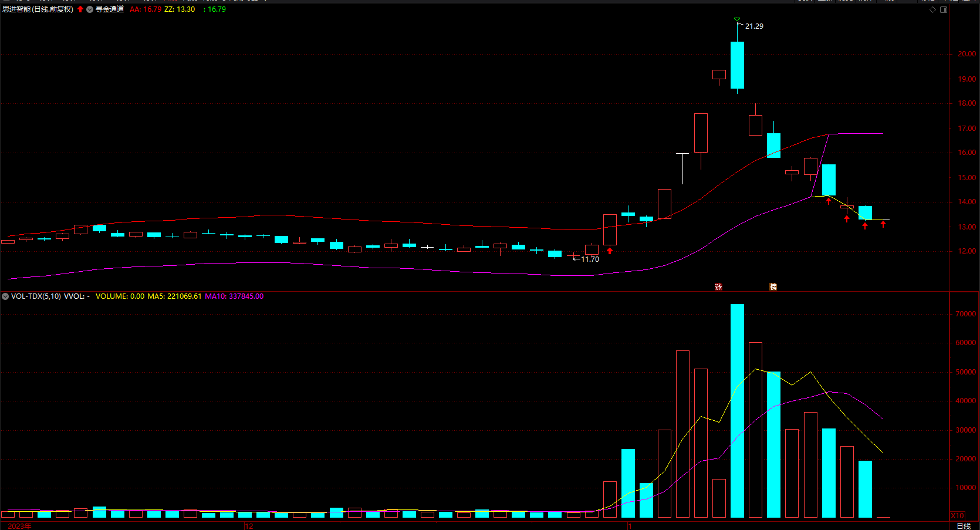Click the 寻金通道 indicator name

[x=110, y=9]
